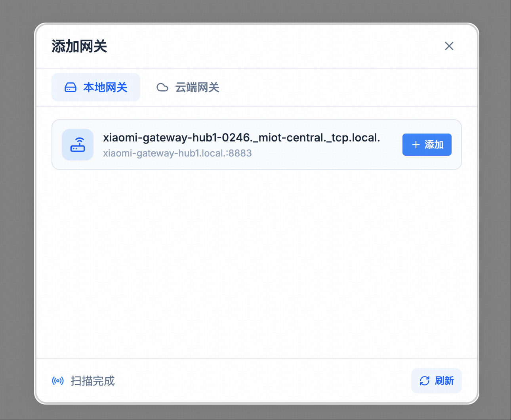Click the address xiaomi-gateway-hub1.local.:8883
Screen dimensions: 511x420
click(177, 153)
